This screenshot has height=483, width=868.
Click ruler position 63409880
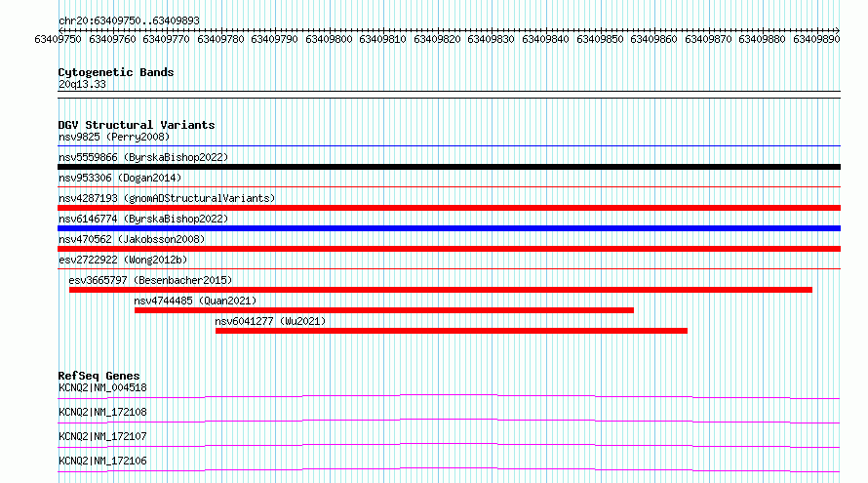(x=762, y=39)
